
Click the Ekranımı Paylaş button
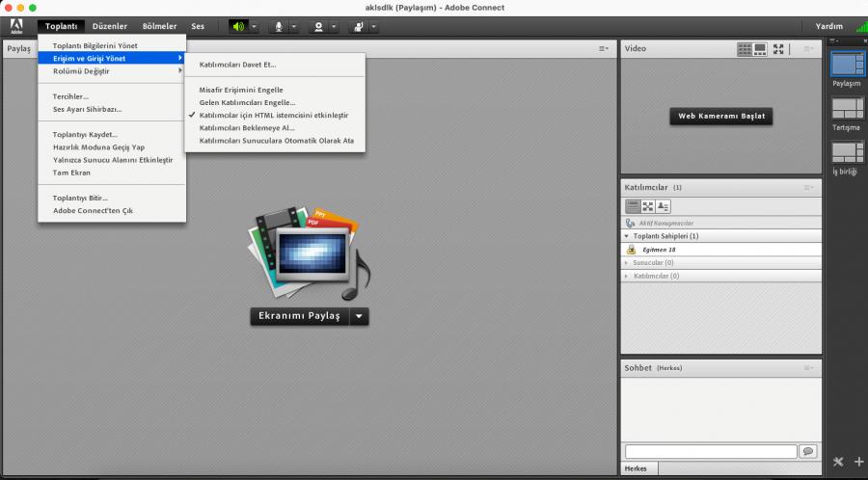[299, 316]
